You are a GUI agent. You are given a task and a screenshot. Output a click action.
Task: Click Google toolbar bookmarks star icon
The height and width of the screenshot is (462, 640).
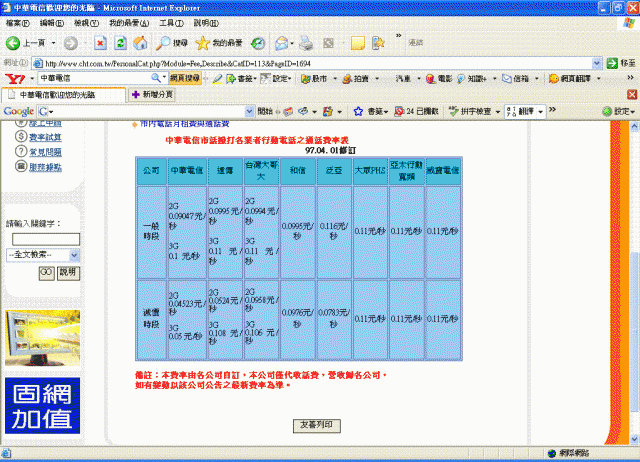click(x=358, y=111)
